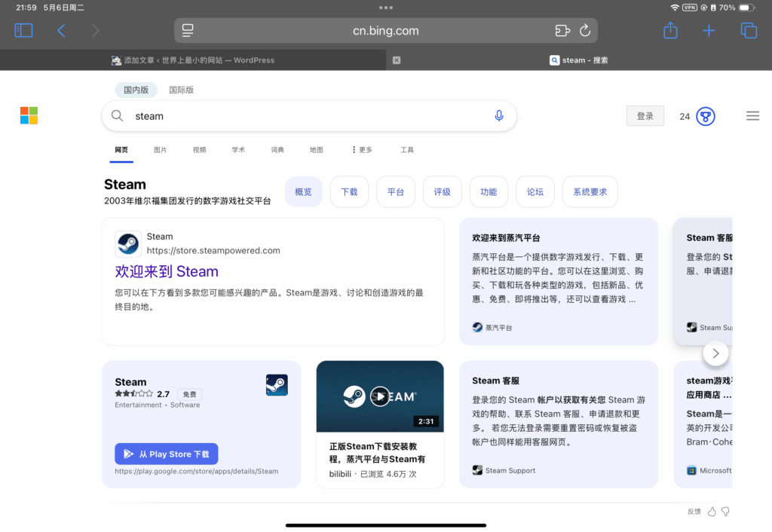Image resolution: width=772 pixels, height=532 pixels.
Task: Show the tab overview
Action: click(x=749, y=30)
